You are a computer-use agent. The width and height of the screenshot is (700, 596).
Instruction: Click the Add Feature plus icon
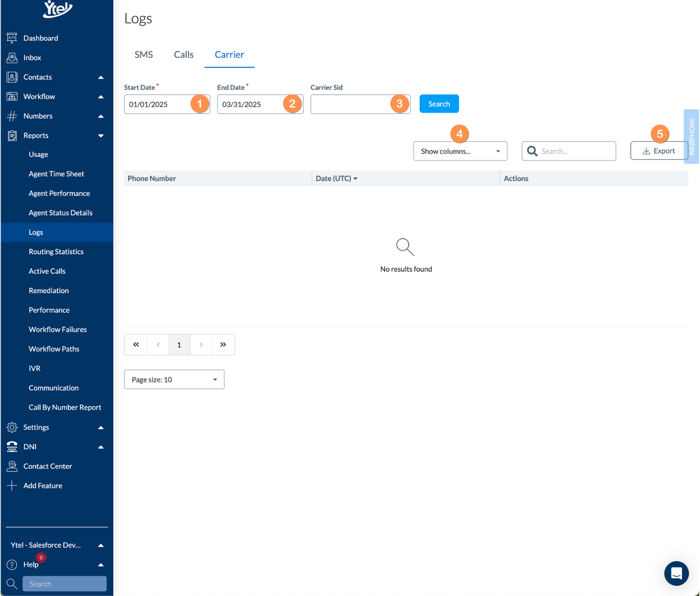coord(12,485)
